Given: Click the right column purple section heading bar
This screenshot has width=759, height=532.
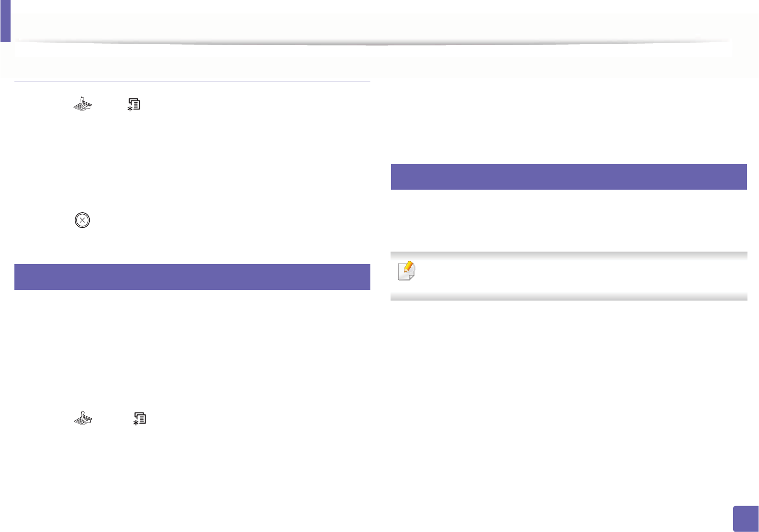Looking at the screenshot, I should coord(569,177).
